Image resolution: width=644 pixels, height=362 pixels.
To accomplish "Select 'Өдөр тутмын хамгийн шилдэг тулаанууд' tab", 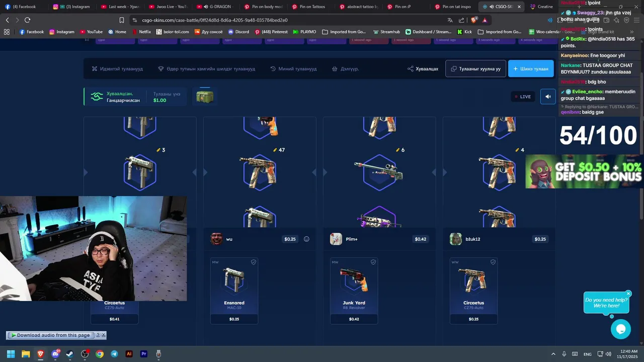I will tap(206, 69).
